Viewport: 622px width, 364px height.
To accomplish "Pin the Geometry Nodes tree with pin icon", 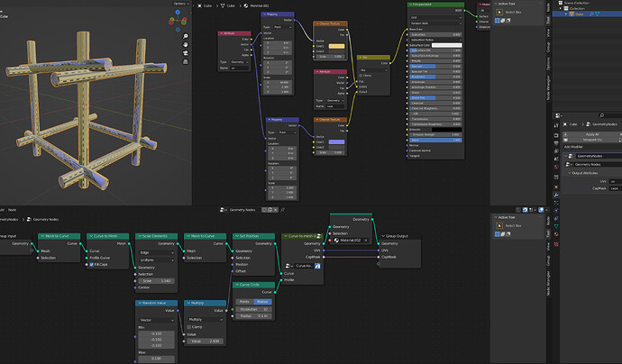I will 283,210.
